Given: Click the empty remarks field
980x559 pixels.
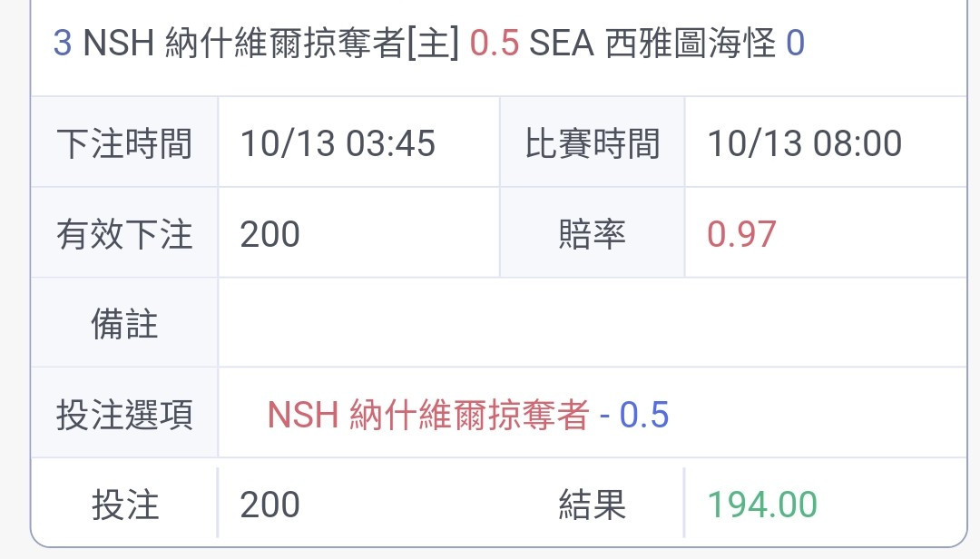Looking at the screenshot, I should [x=593, y=323].
